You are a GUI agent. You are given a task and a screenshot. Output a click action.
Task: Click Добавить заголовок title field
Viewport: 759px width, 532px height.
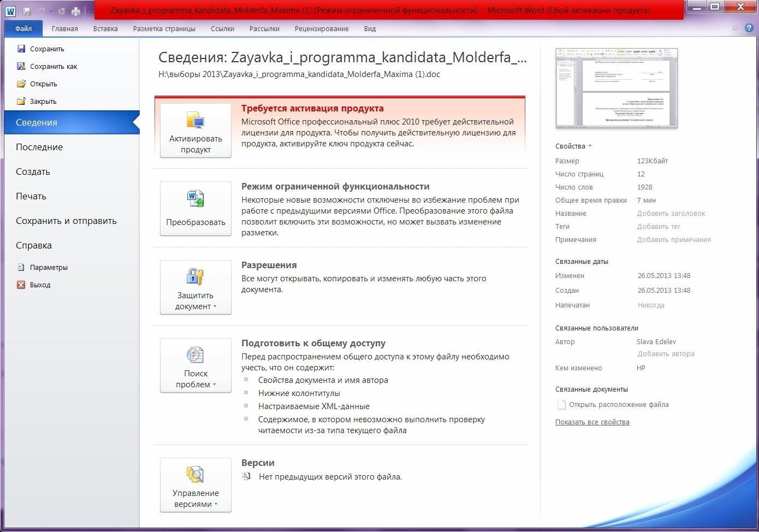pyautogui.click(x=671, y=214)
